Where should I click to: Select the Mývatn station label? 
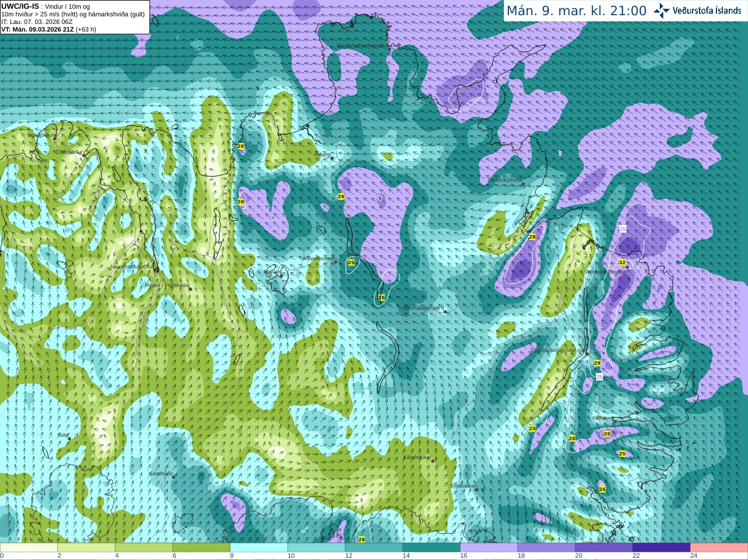[x=272, y=272]
